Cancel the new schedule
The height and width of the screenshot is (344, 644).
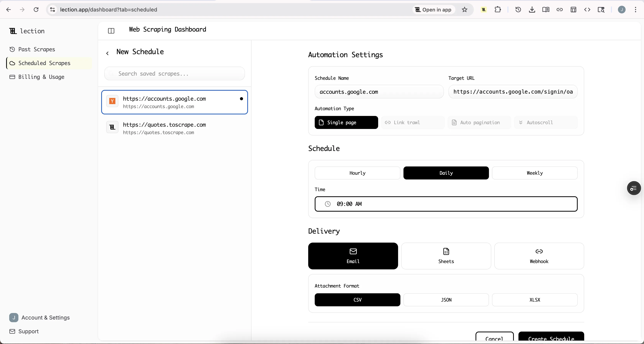point(494,339)
